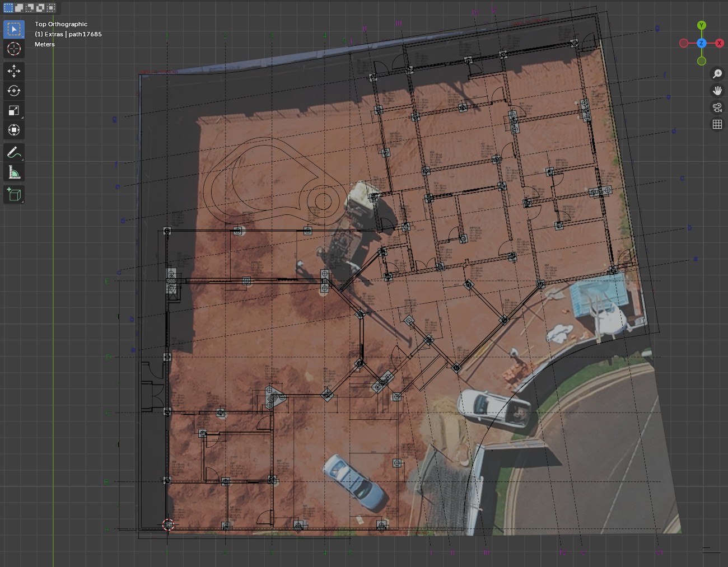Screen dimensions: 728x567
Task: Choose Invert Selection mode icon
Action: click(x=40, y=8)
